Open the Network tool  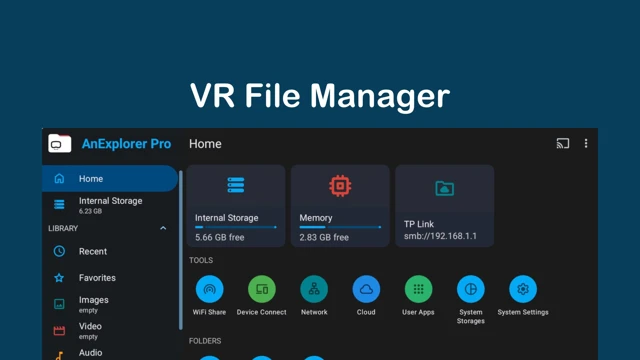[314, 296]
